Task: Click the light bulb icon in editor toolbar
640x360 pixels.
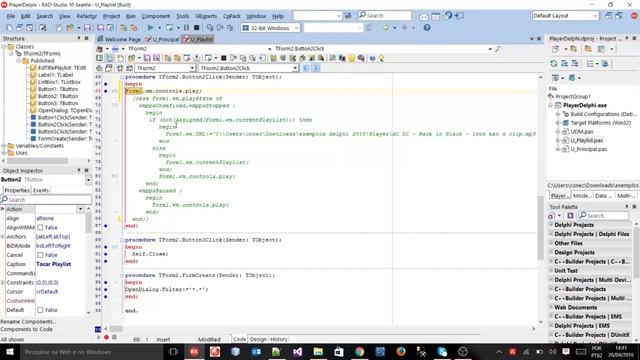Action: (381, 58)
